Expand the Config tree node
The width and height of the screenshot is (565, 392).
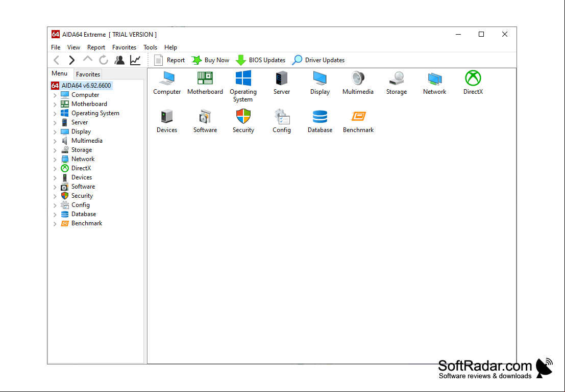[55, 205]
